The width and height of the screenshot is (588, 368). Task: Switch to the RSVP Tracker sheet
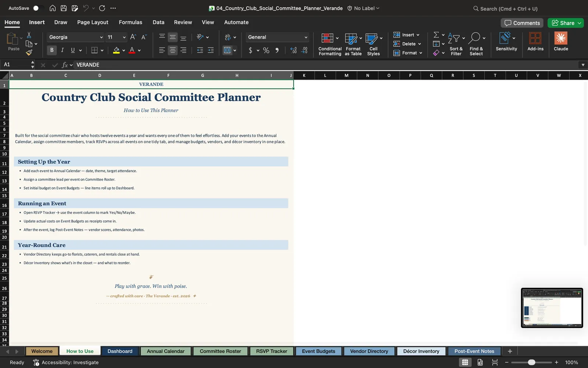(x=272, y=351)
